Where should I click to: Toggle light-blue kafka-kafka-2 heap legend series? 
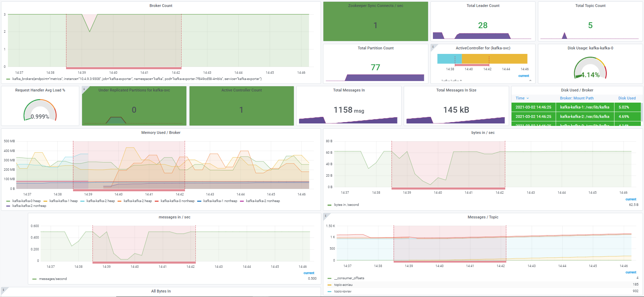pyautogui.click(x=100, y=201)
